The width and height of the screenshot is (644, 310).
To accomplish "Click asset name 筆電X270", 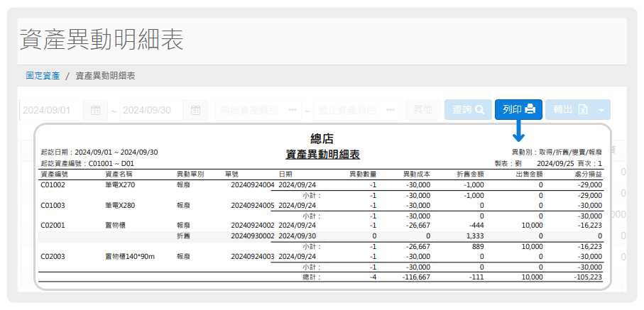I will (120, 184).
